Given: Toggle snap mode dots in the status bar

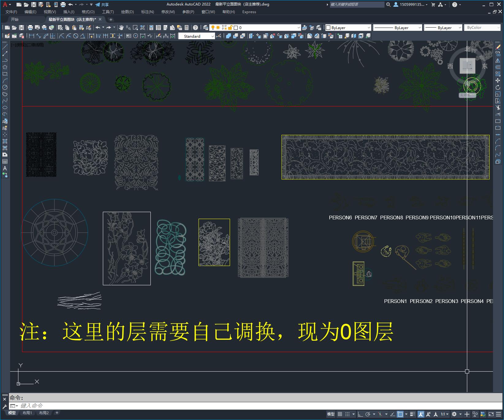Looking at the screenshot, I should (x=347, y=414).
